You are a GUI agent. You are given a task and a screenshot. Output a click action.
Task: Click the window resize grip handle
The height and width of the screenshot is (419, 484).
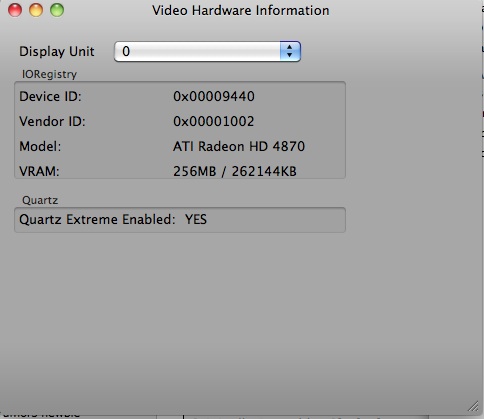tap(473, 406)
